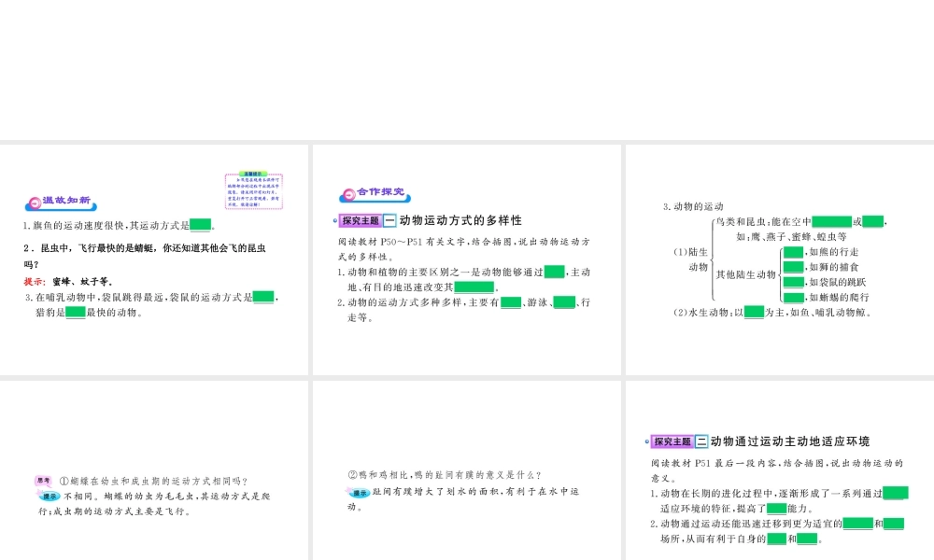Click the round arrow icon beside 温故知新

[x=35, y=203]
